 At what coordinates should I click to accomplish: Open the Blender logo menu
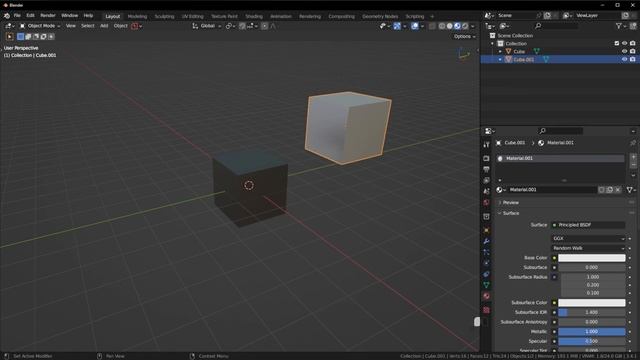coord(7,16)
